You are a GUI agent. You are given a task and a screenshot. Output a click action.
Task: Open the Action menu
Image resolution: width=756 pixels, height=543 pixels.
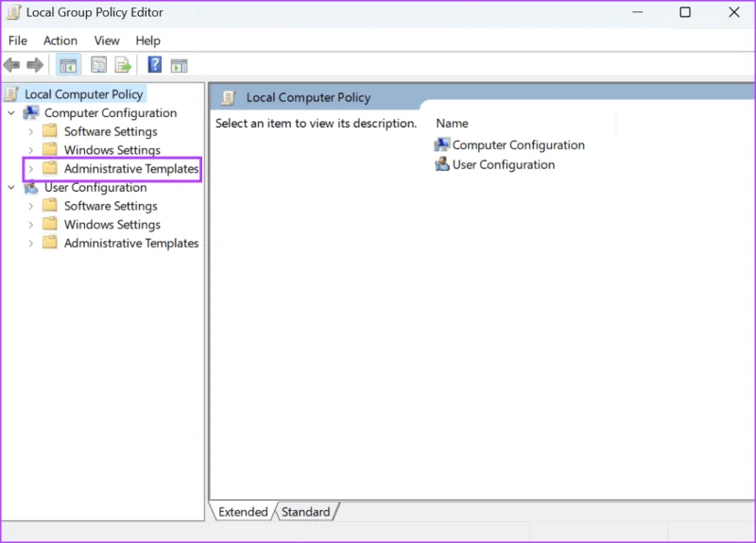60,41
